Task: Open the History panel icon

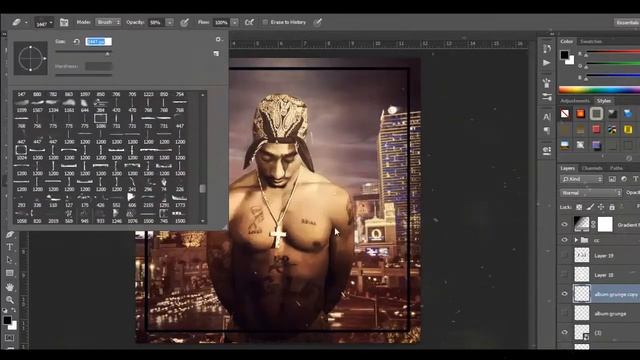Action: 547,49
